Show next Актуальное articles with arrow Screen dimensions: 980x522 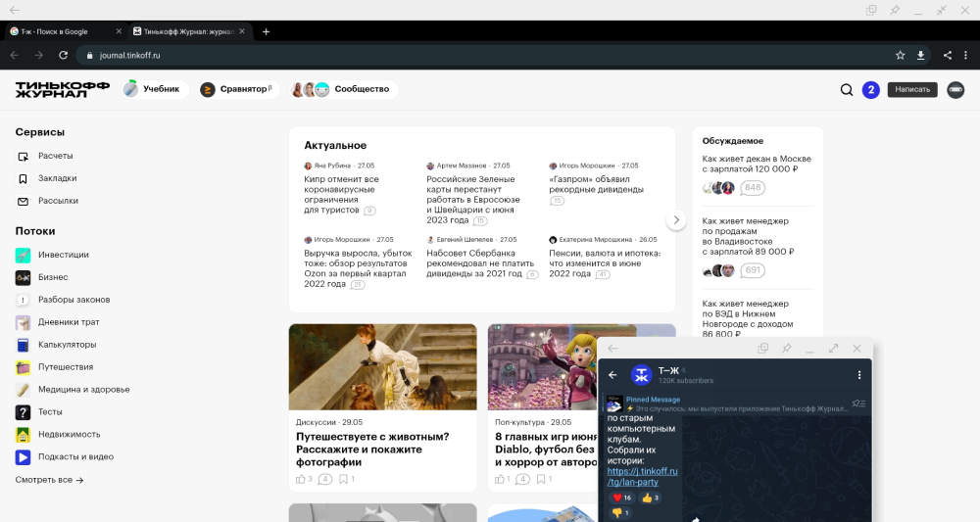(x=675, y=219)
